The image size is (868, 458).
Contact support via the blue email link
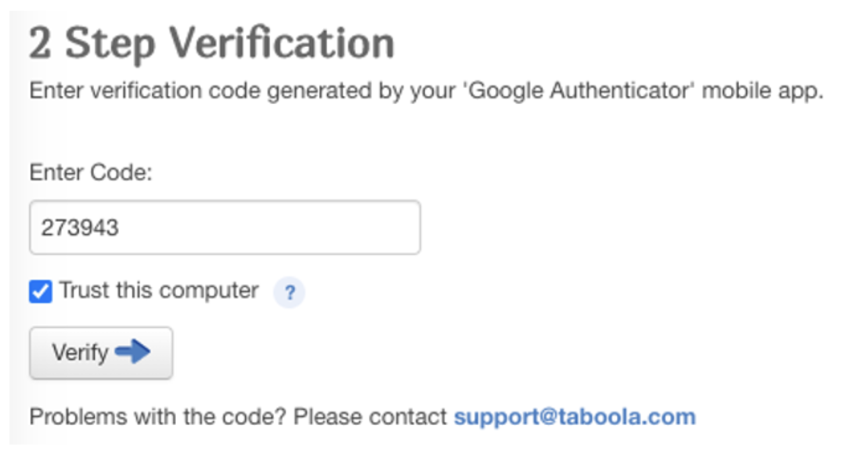tap(574, 417)
